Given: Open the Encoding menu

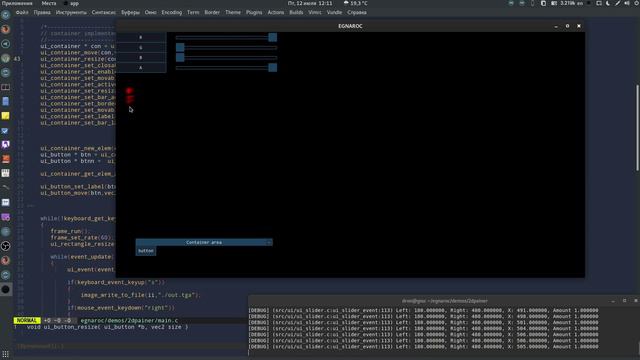Looking at the screenshot, I should point(171,12).
